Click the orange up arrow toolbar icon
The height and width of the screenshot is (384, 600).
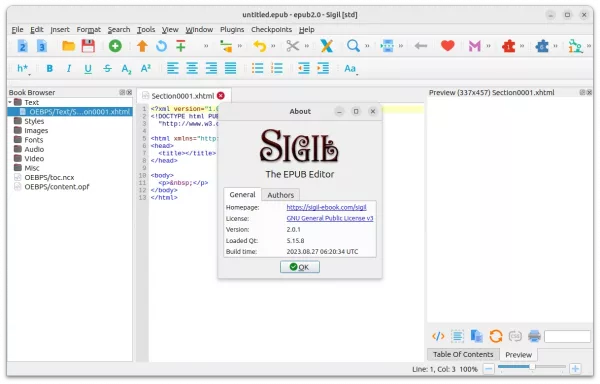coord(142,46)
